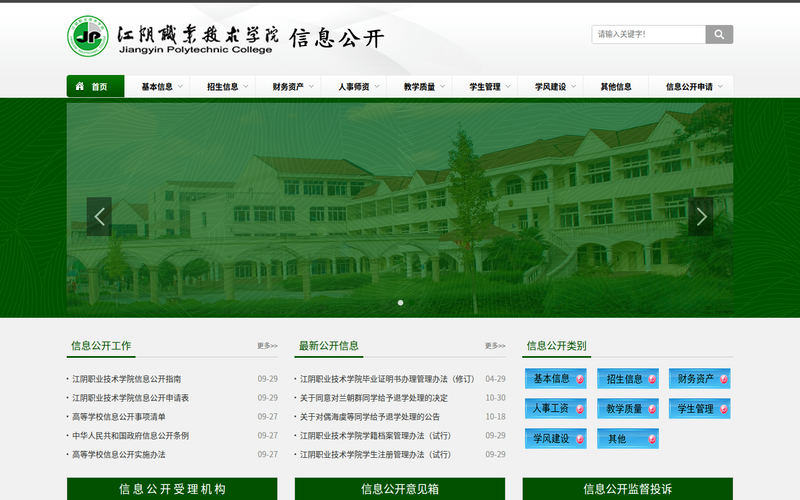Click the 信息公开监督投诉 green banner
The image size is (800, 500).
pos(628,489)
